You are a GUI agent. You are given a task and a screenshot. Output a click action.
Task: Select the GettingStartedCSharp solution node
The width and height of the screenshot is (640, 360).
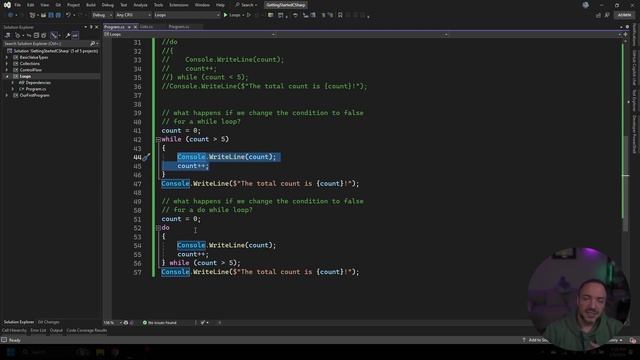(x=53, y=51)
